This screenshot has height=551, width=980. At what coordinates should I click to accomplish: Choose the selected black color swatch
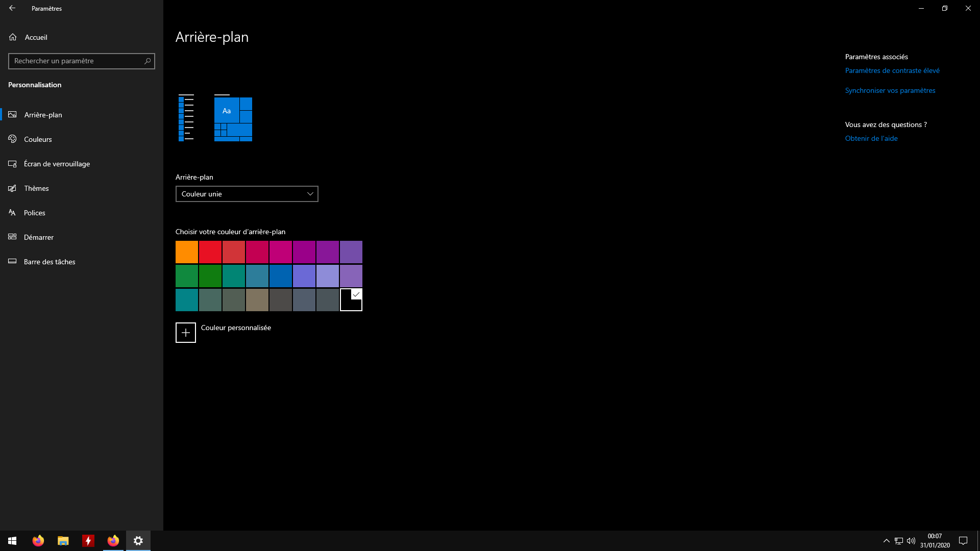pyautogui.click(x=351, y=300)
